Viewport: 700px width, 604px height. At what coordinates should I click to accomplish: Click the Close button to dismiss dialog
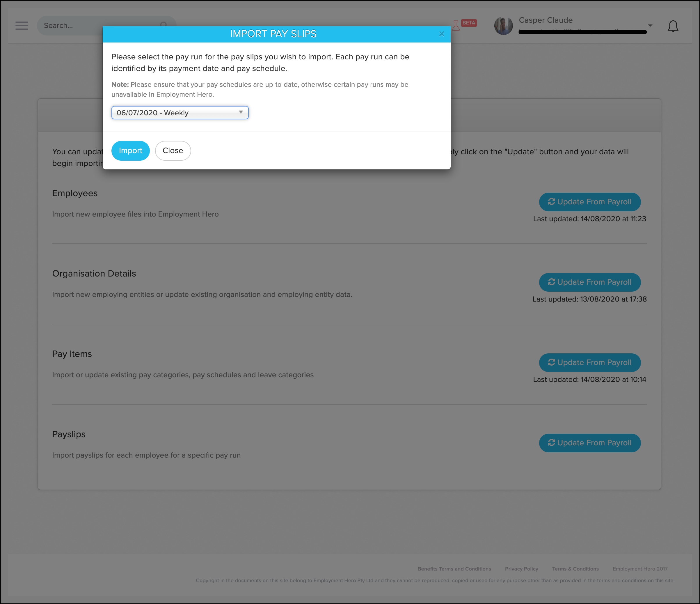pos(173,150)
